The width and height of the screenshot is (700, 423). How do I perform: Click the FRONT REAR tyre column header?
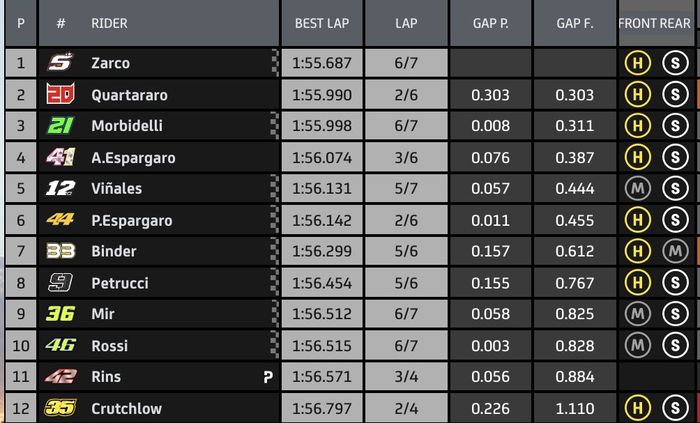654,23
